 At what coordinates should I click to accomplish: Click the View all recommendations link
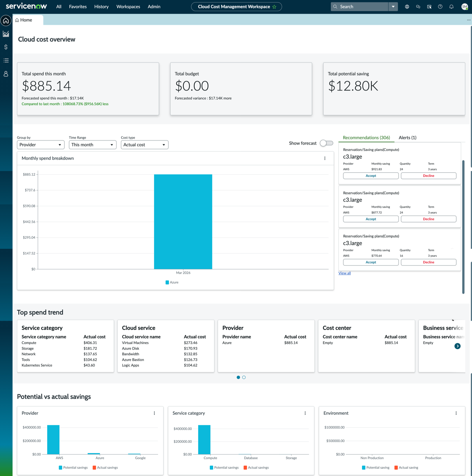345,273
